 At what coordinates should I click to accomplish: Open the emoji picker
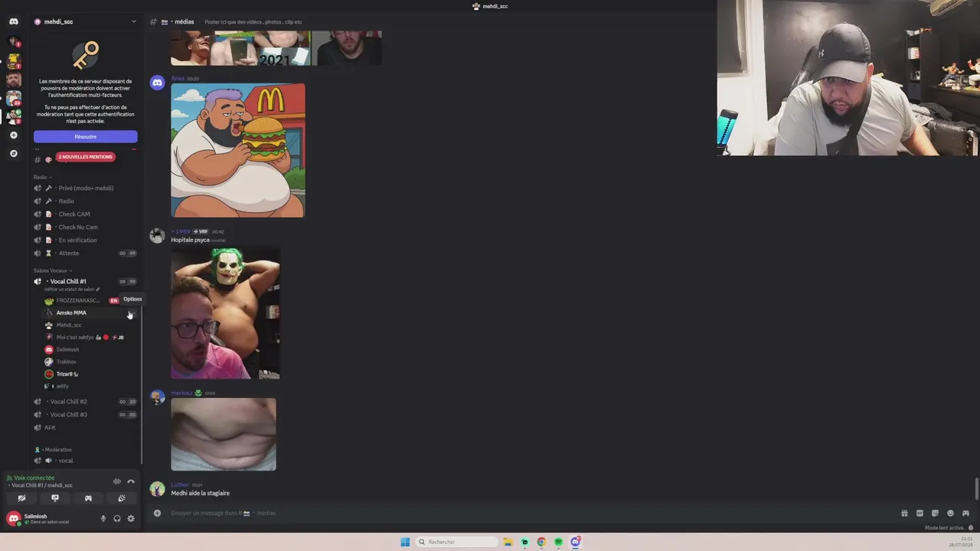tap(950, 514)
